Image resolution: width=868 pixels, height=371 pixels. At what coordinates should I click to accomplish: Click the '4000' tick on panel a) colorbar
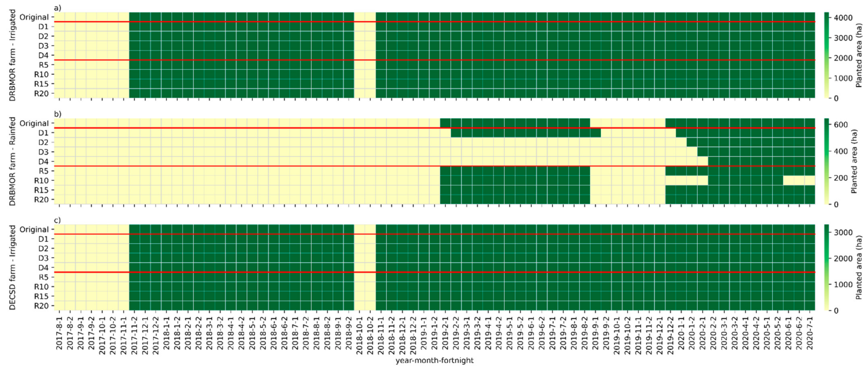(x=843, y=18)
